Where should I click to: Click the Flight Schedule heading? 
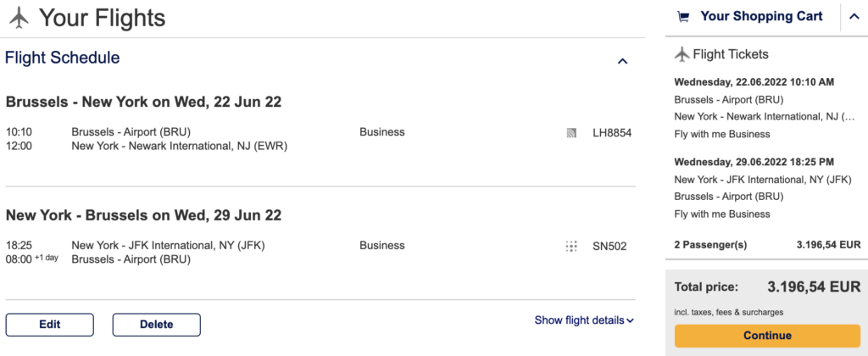pos(63,58)
